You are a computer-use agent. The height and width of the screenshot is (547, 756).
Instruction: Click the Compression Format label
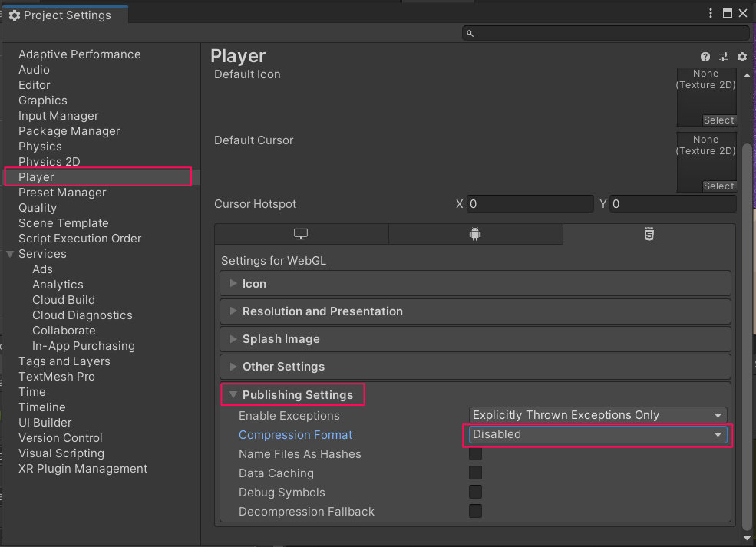point(295,435)
